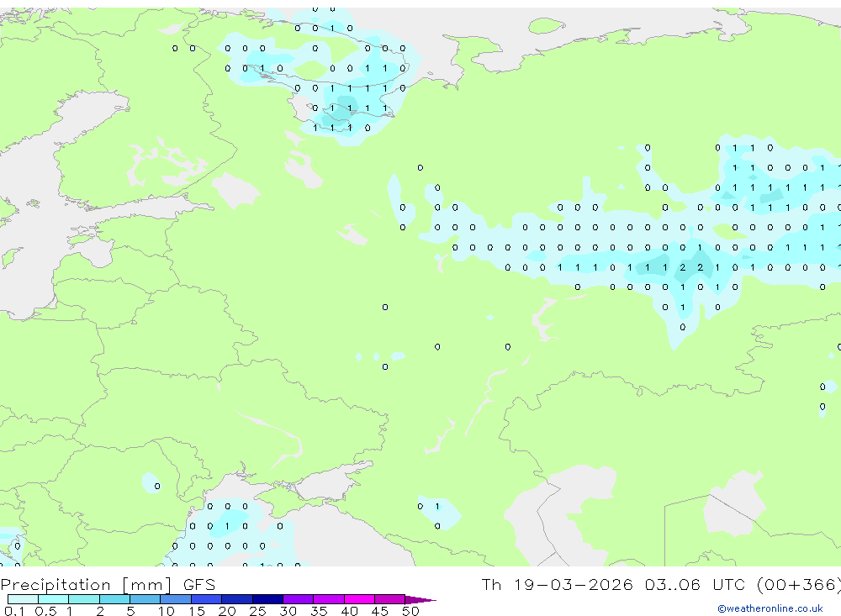This screenshot has width=841, height=616.
Task: Click the '45' legend scale label
Action: (380, 611)
